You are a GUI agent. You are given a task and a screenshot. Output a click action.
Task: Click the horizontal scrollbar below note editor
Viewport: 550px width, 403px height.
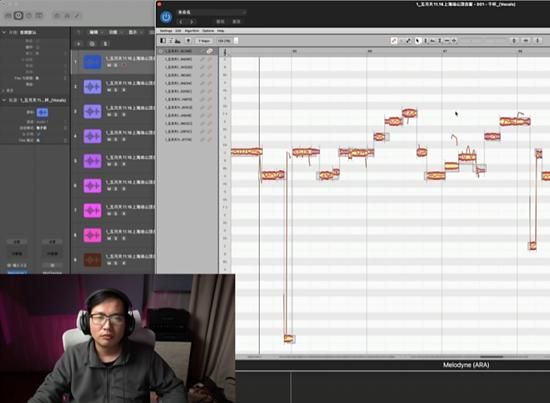coord(393,357)
